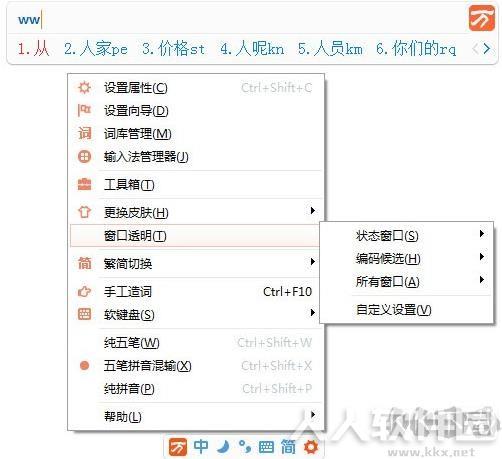Go to next candidate page arrow
This screenshot has width=502, height=459.
487,49
